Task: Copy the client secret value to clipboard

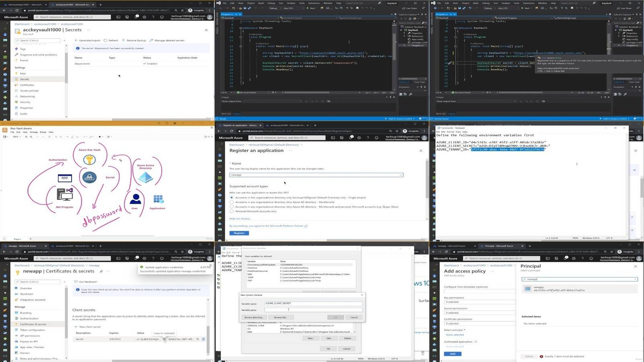Action: pos(164,339)
